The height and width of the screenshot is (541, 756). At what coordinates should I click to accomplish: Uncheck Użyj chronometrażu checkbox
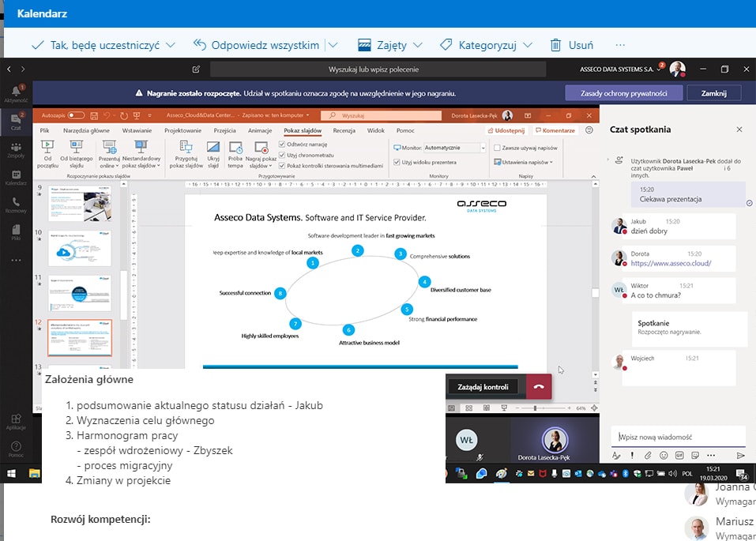[x=282, y=155]
